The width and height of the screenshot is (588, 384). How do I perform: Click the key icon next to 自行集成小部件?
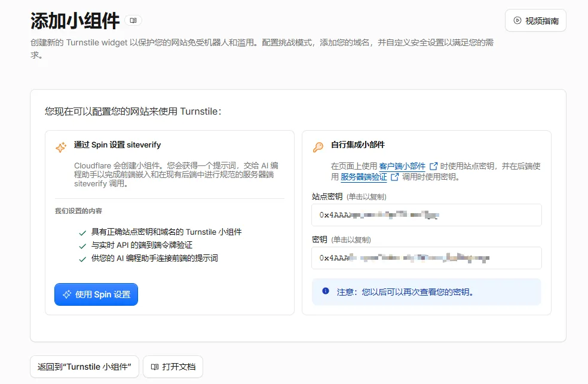tap(318, 147)
